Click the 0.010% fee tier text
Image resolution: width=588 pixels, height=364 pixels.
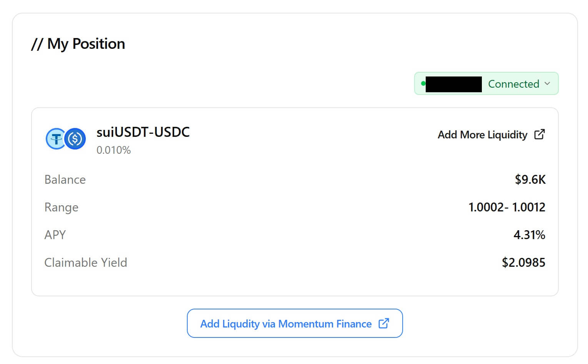click(x=113, y=150)
